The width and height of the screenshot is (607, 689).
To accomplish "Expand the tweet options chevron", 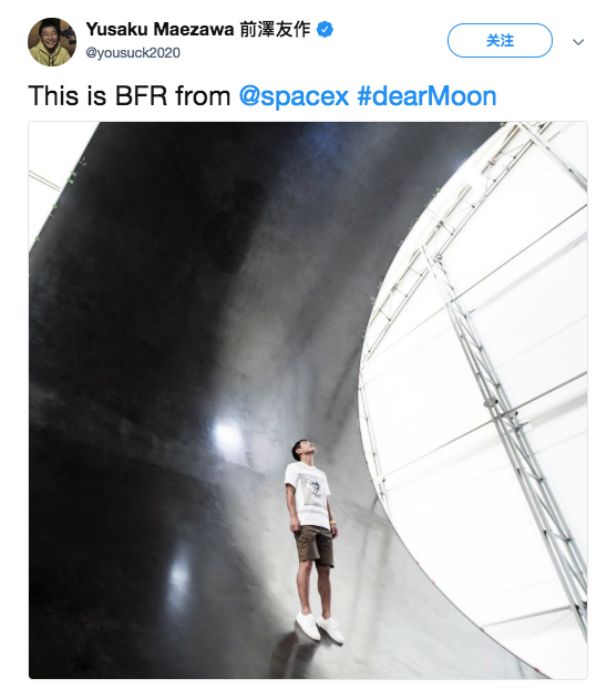I will [578, 42].
